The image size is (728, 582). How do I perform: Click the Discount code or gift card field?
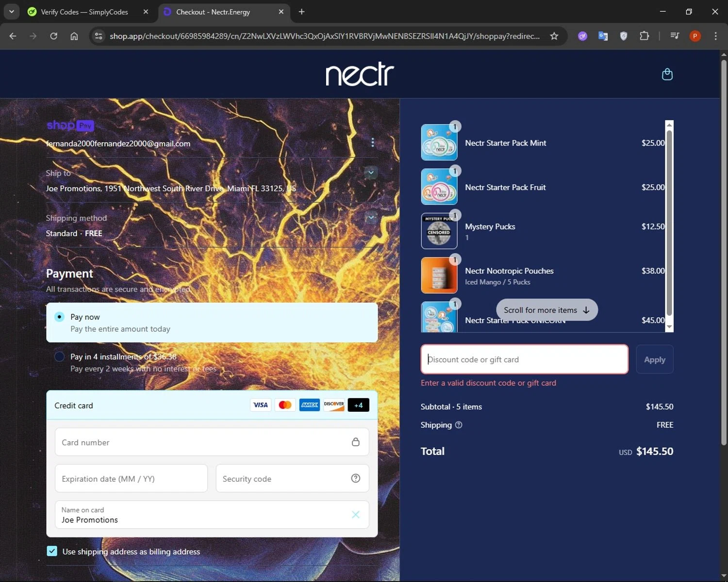pyautogui.click(x=524, y=359)
